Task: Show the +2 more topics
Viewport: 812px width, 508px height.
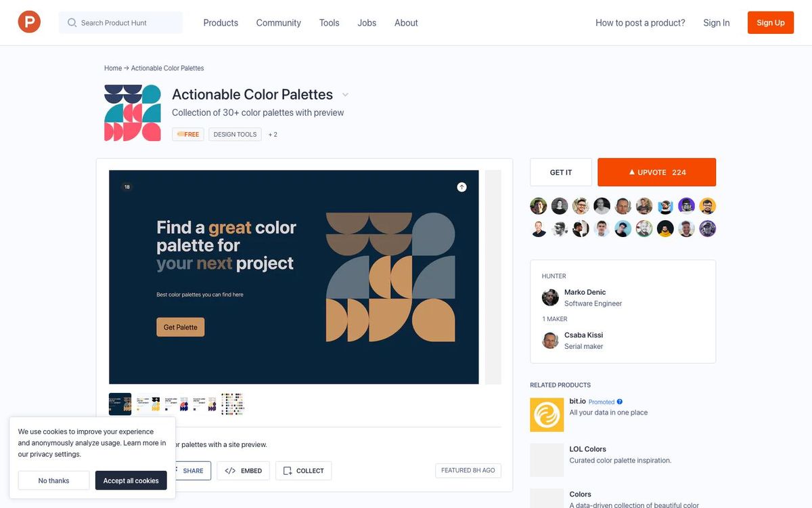Action: 273,134
